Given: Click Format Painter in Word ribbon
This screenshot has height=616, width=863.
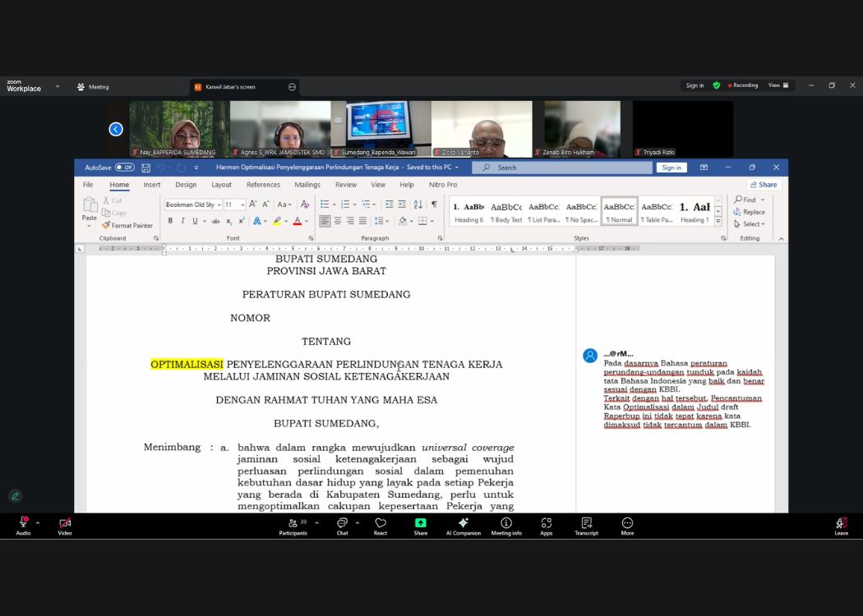Looking at the screenshot, I should point(127,225).
